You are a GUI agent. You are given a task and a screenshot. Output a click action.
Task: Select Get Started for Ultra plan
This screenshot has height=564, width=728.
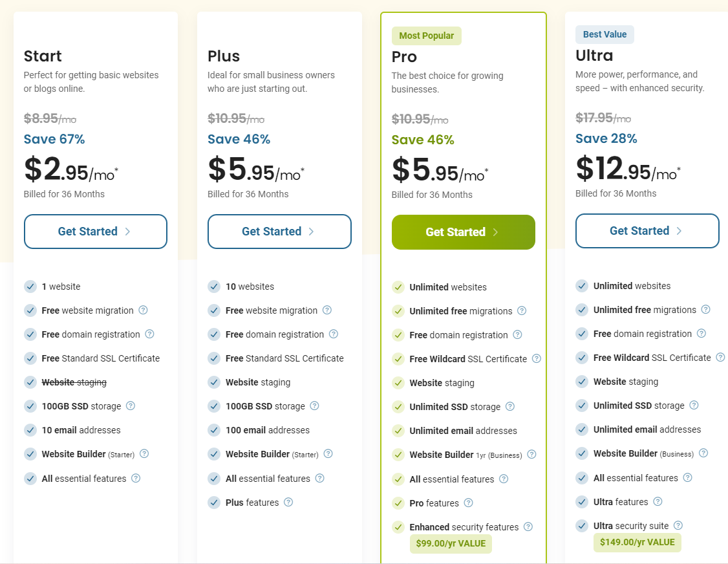coord(647,231)
